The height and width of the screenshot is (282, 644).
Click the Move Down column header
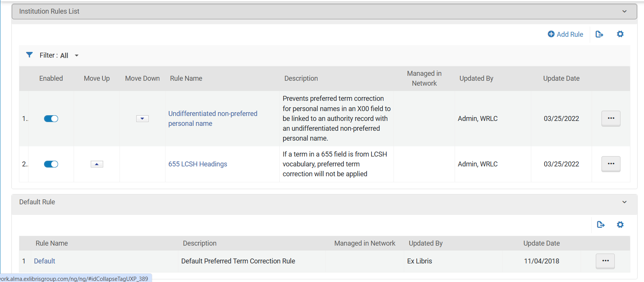[x=142, y=78]
